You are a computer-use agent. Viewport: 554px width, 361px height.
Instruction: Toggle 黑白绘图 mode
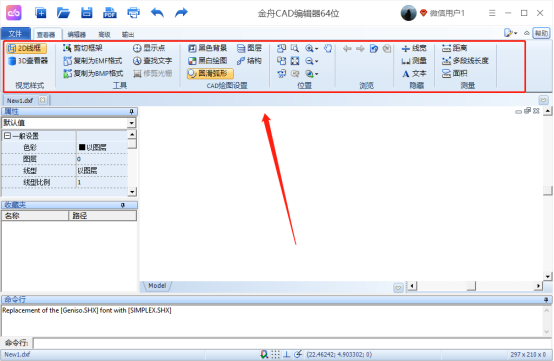coord(207,61)
